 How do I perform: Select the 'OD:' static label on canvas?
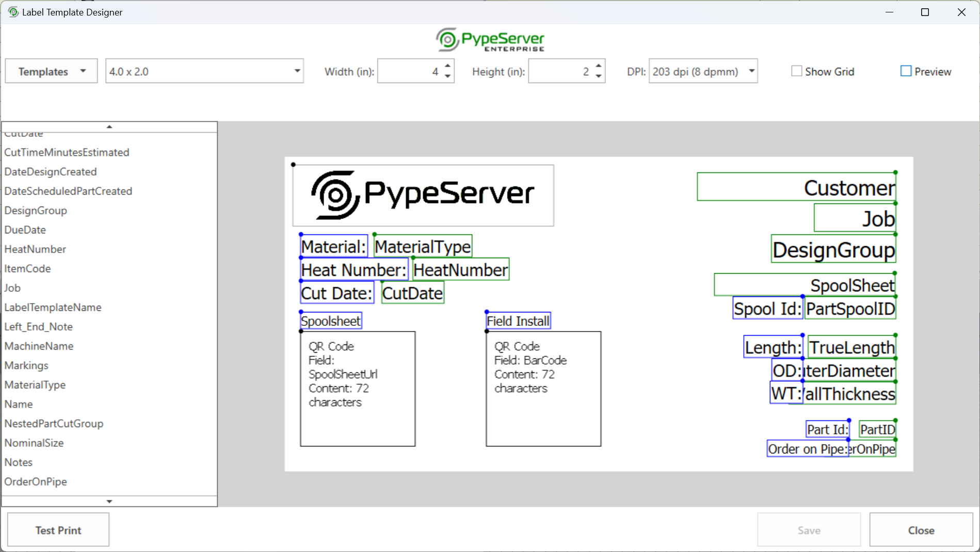[788, 370]
